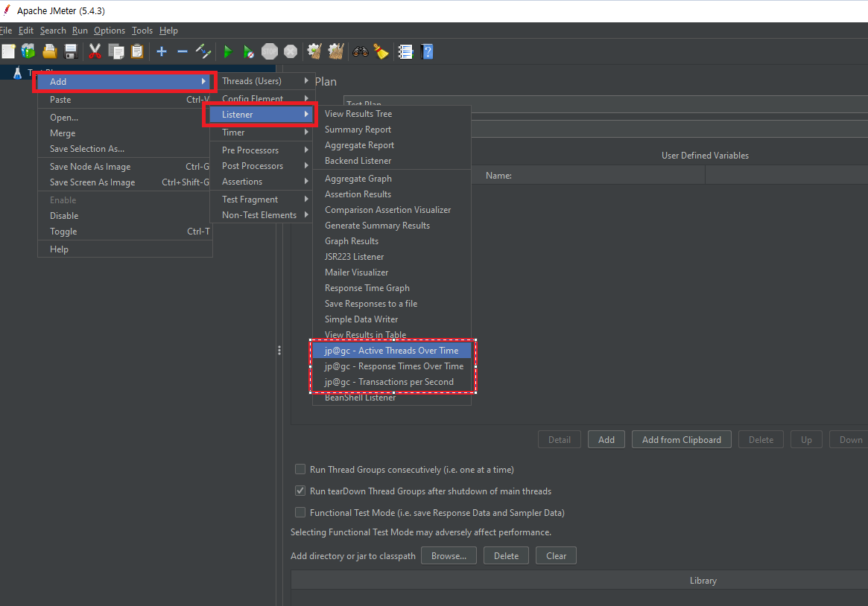Click Add from Clipboard button
Screen dimensions: 868x606
click(x=682, y=439)
